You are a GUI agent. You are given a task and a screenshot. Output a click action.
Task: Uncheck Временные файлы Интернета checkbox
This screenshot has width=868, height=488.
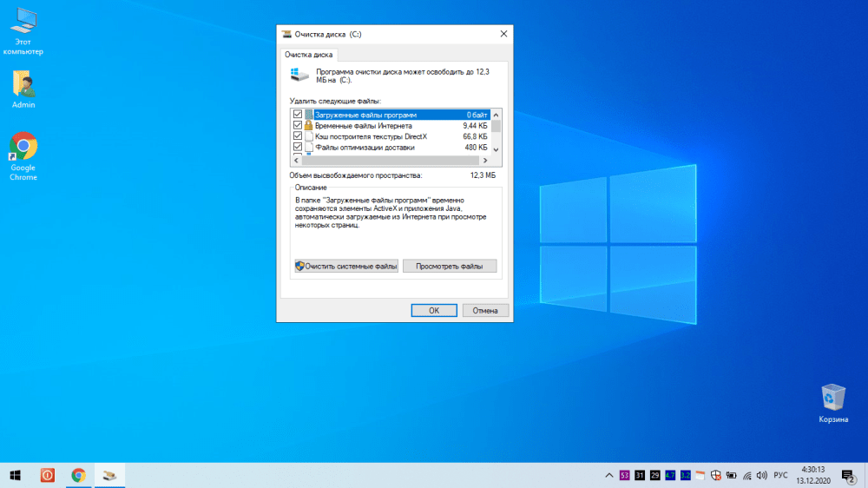(x=298, y=126)
